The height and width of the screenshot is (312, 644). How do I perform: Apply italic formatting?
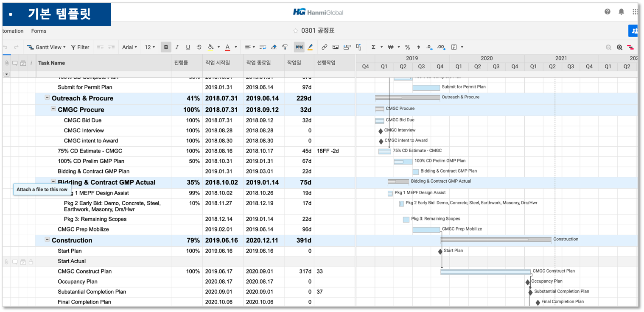pos(177,47)
